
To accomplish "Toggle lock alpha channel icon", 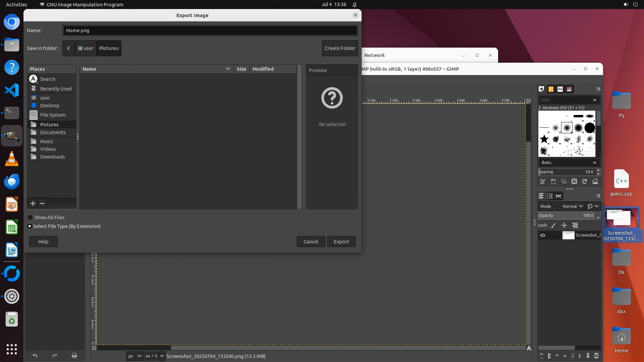I will (575, 225).
